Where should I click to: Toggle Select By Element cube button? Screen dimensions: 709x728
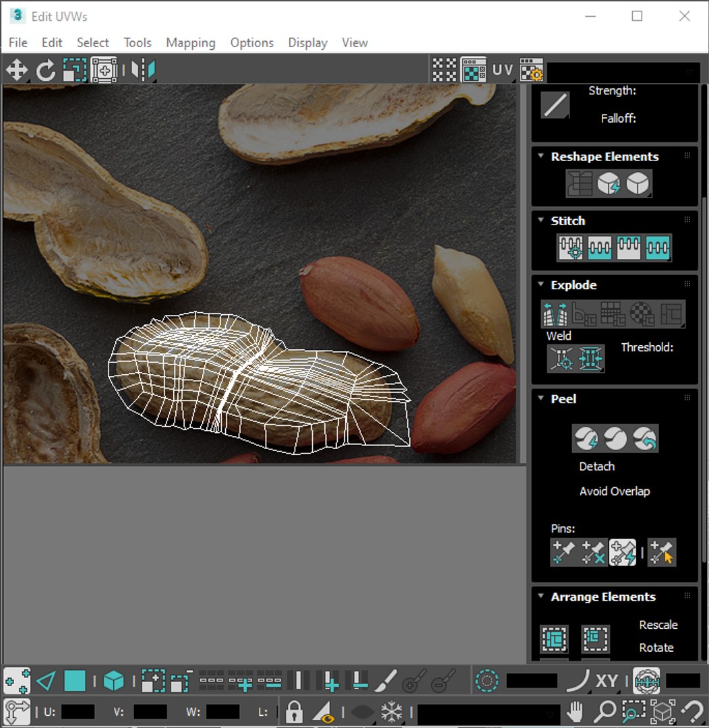[114, 681]
